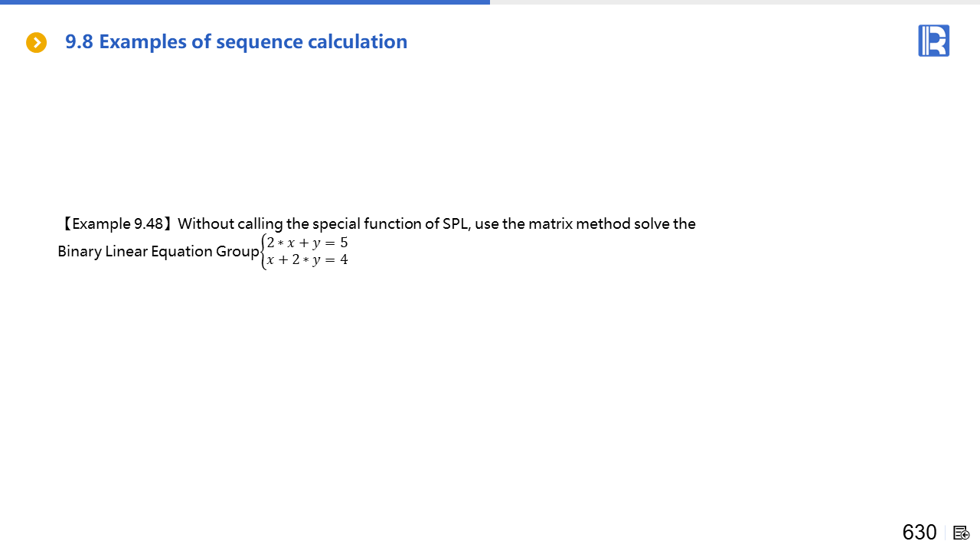Click the "9.8" section number in heading

point(79,42)
